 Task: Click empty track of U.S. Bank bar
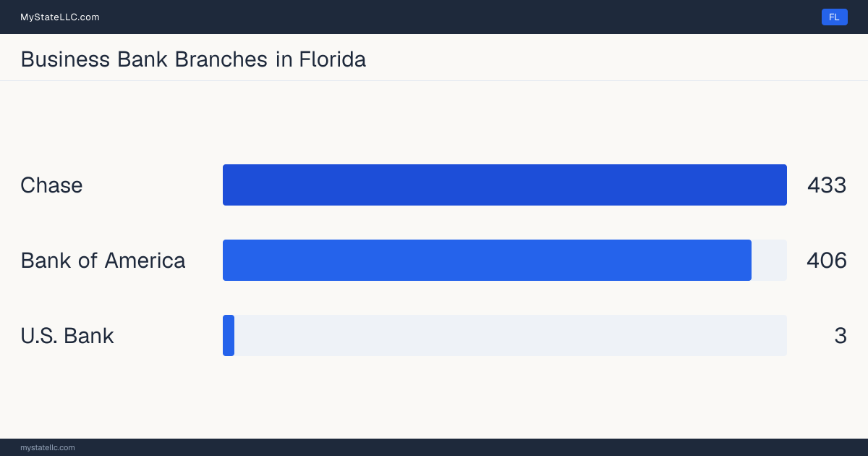point(511,335)
